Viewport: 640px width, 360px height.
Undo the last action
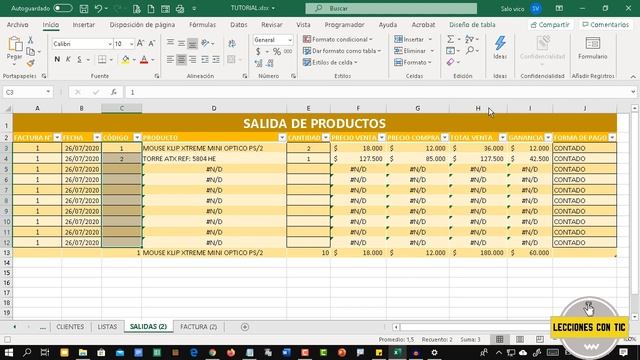pyautogui.click(x=98, y=8)
